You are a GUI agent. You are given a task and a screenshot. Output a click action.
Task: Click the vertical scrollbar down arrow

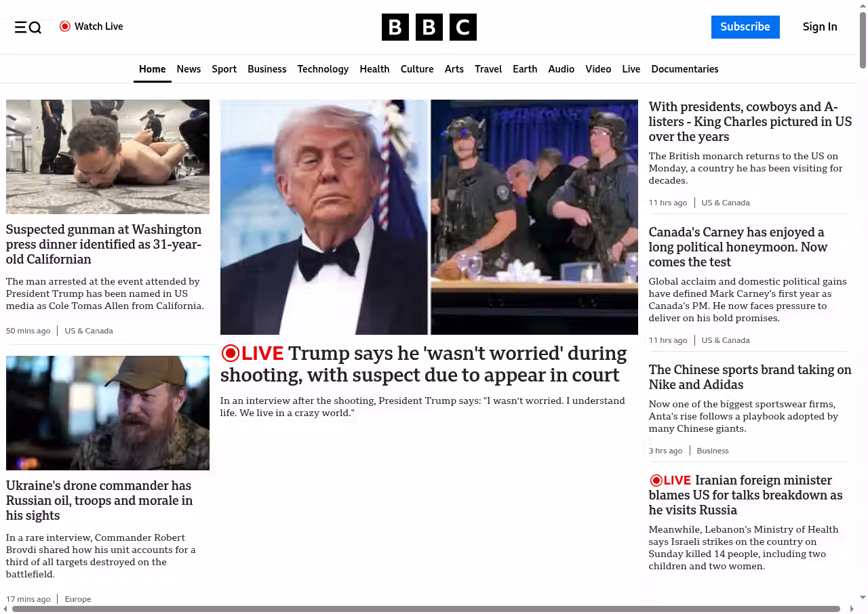coord(863,597)
